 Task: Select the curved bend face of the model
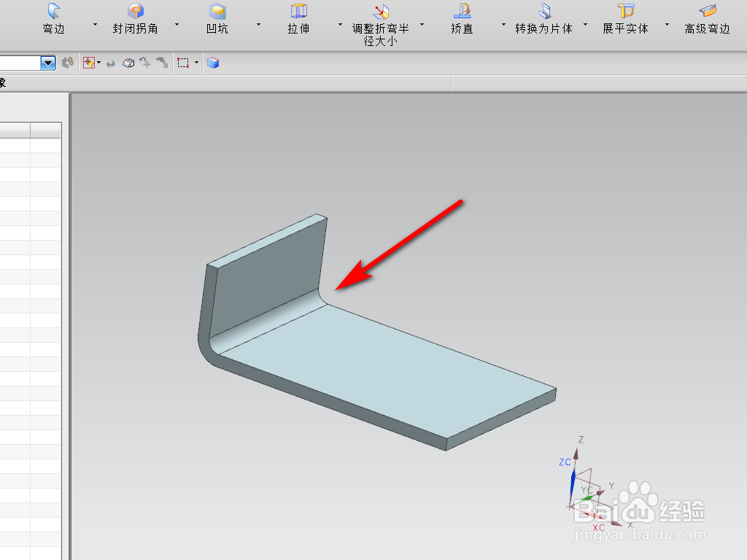coord(267,323)
